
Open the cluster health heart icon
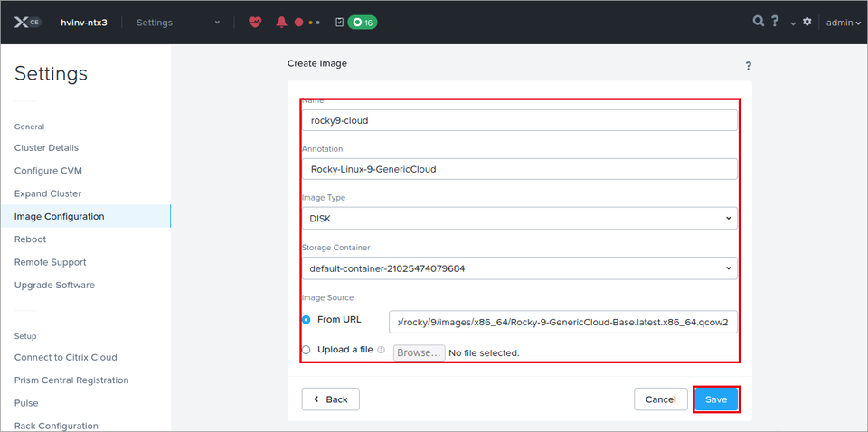click(255, 23)
